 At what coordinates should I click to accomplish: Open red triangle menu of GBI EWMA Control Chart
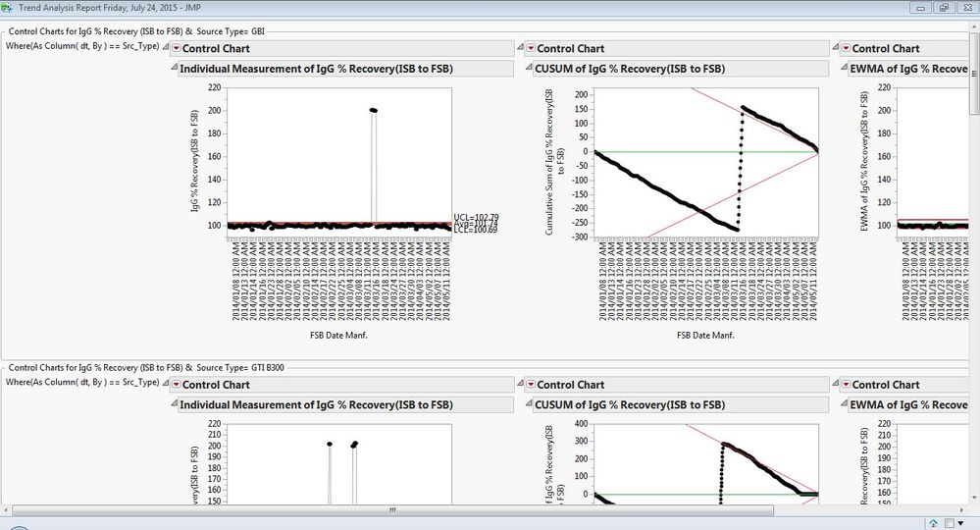pos(846,49)
